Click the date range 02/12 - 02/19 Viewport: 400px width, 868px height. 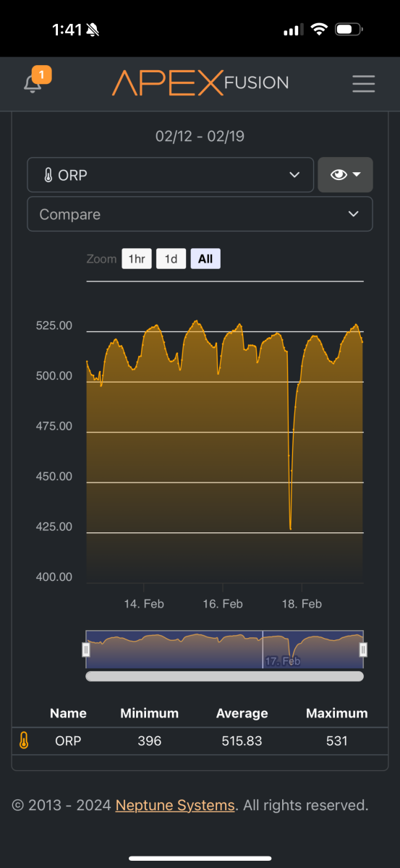[x=200, y=136]
